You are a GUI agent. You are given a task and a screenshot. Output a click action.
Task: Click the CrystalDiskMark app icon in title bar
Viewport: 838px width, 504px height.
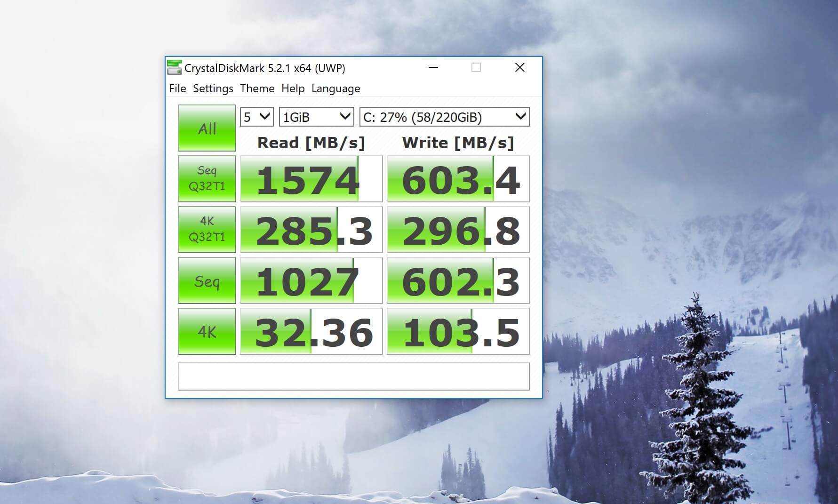coord(175,68)
